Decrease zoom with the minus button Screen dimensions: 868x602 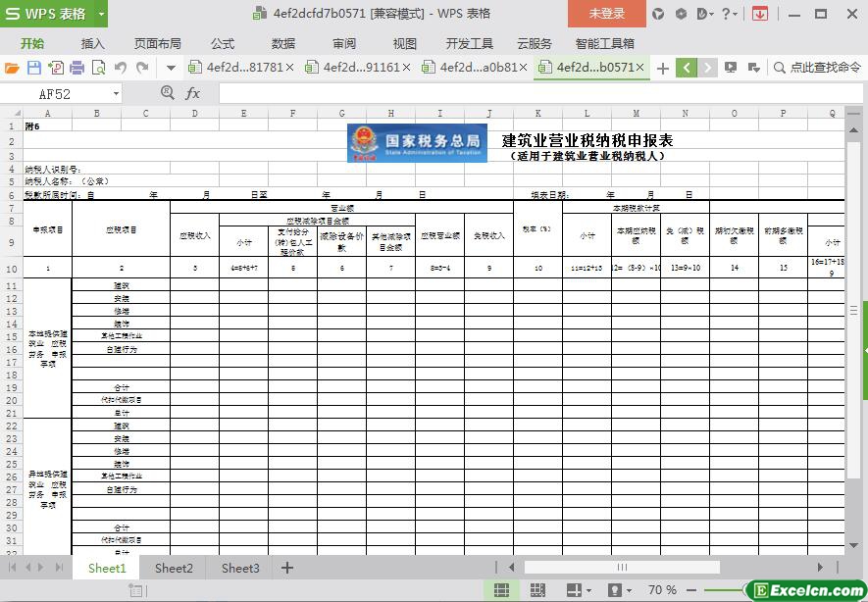coord(691,590)
